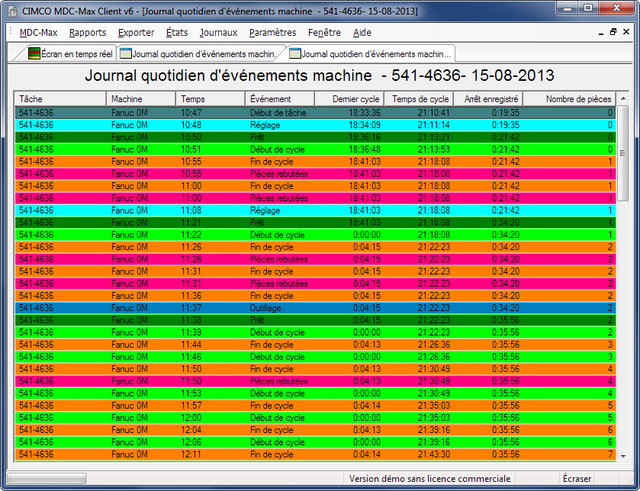640x491 pixels.
Task: Open the MDC-Max menu
Action: pyautogui.click(x=38, y=33)
